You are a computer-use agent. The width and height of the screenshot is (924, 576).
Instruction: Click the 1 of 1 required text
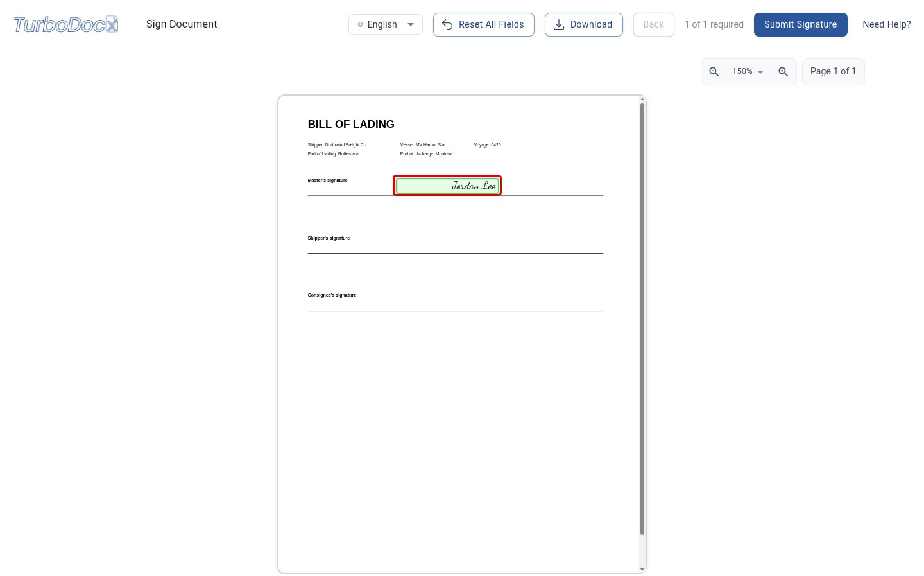(x=714, y=24)
